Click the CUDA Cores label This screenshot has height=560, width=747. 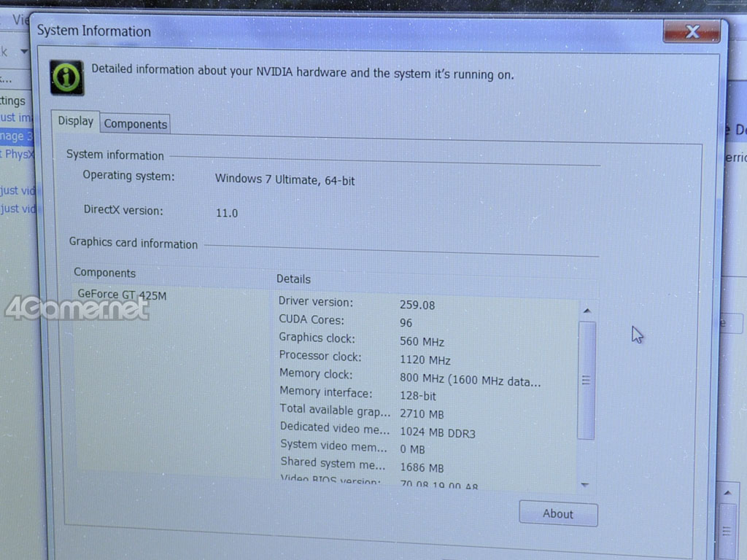311,319
